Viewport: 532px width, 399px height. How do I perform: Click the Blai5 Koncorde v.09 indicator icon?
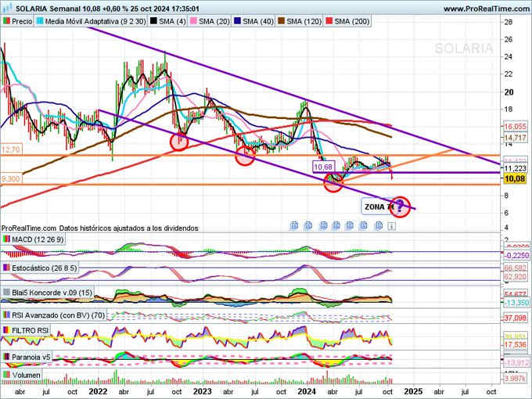6,292
